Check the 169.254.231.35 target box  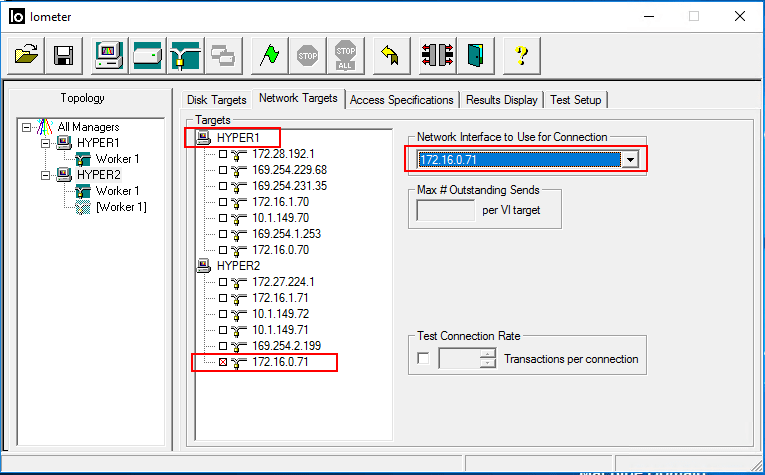(223, 186)
